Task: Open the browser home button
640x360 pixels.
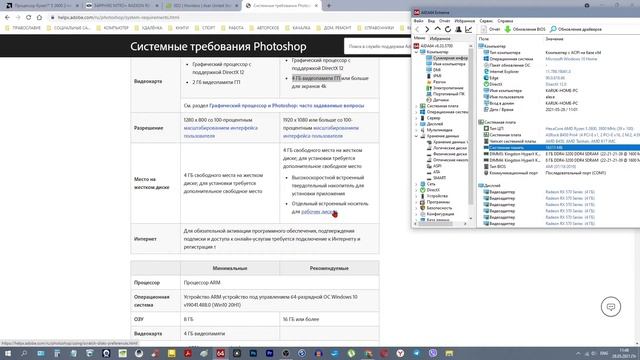Action: click(39, 18)
